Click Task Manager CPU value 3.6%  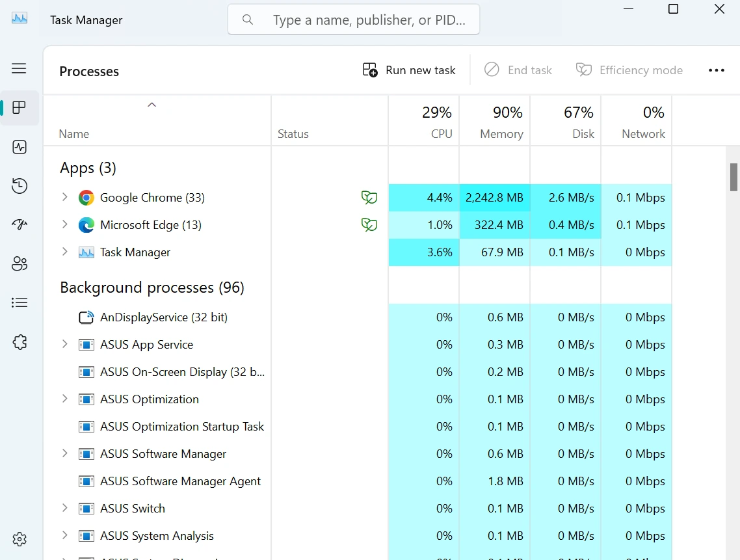tap(440, 252)
